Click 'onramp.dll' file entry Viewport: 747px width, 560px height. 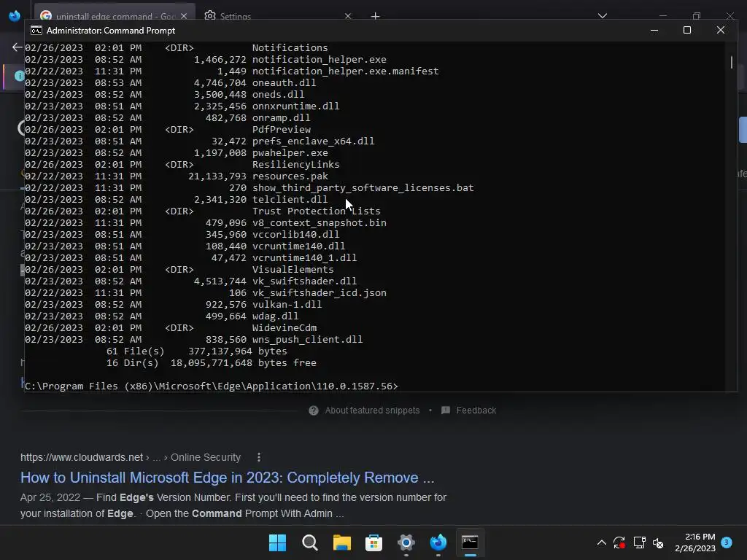(281, 117)
